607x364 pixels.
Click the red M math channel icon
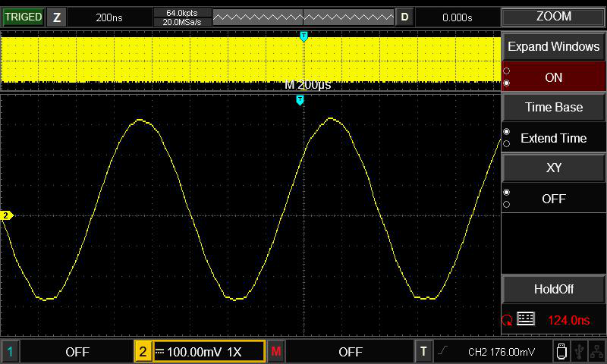coord(276,351)
